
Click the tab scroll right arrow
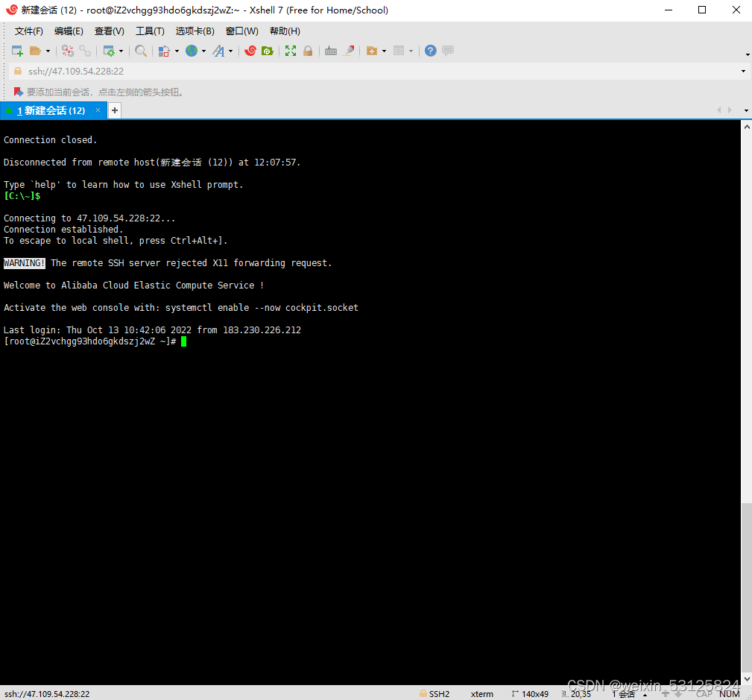click(x=730, y=110)
